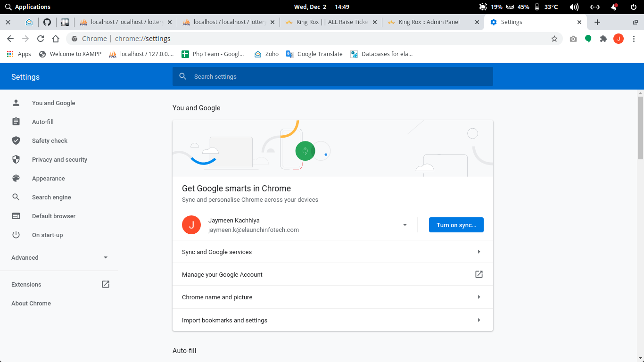Click the camera screenshot extension icon
The height and width of the screenshot is (362, 644).
(573, 39)
